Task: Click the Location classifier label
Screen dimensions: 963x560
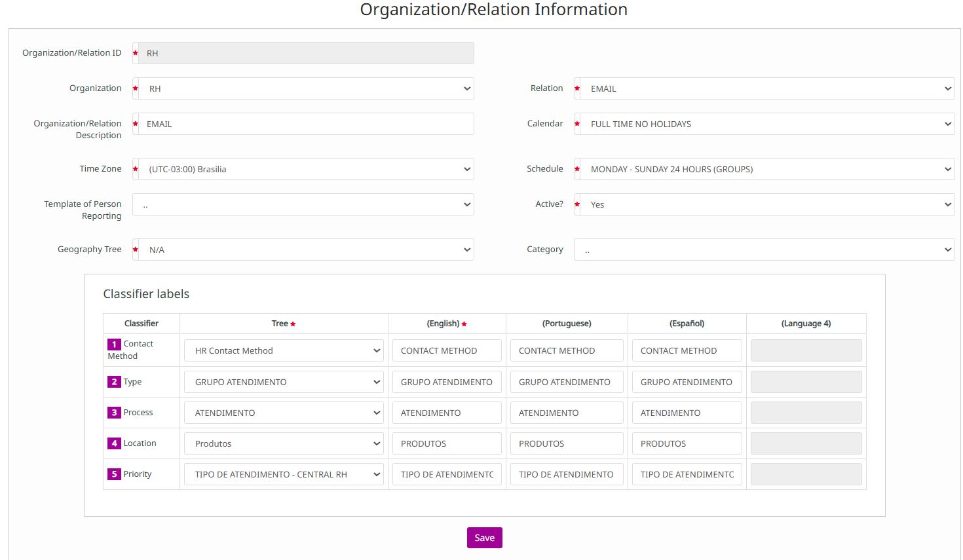Action: click(x=140, y=443)
